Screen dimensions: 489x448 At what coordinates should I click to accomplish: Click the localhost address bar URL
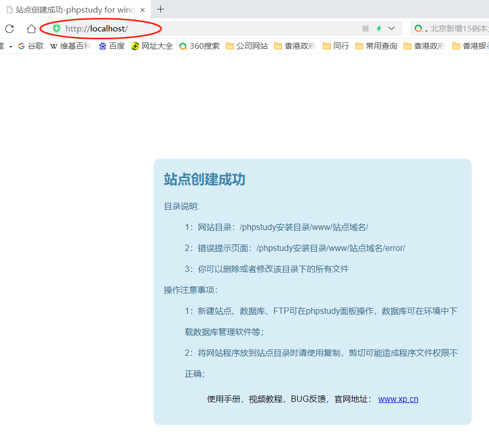[96, 29]
